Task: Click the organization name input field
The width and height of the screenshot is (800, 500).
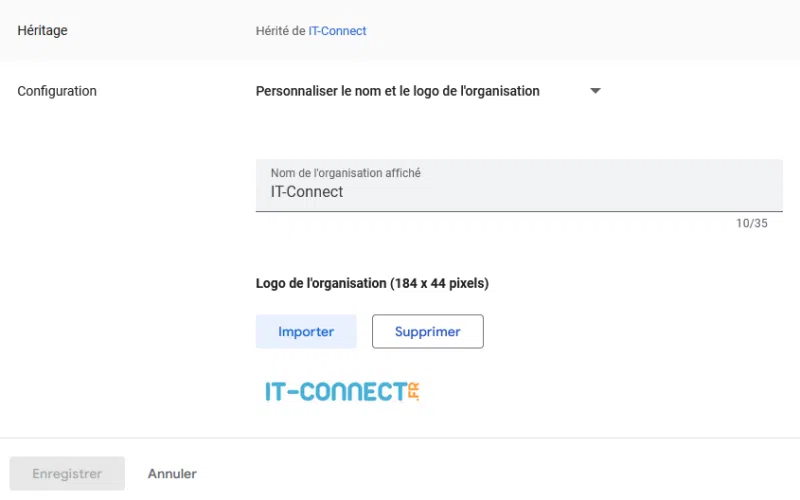Action: (519, 185)
